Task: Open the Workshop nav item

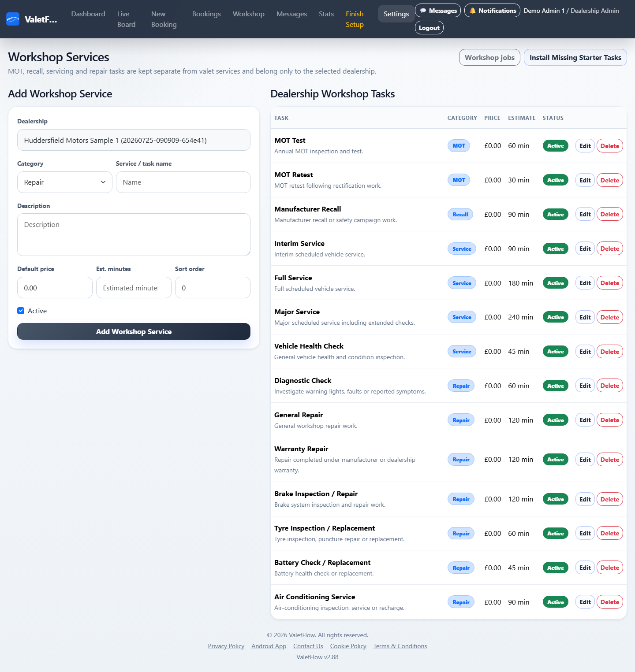Action: [249, 14]
